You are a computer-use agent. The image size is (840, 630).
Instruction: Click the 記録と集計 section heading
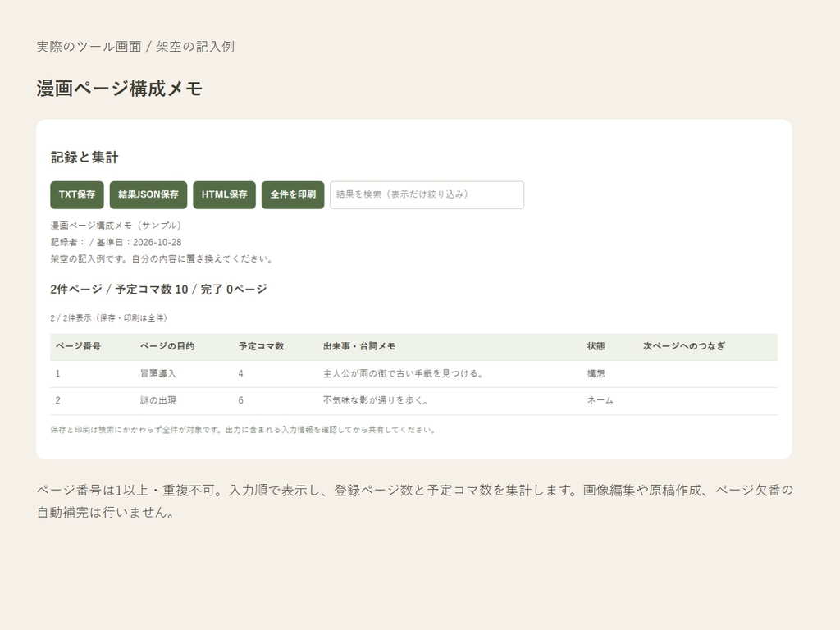click(84, 157)
